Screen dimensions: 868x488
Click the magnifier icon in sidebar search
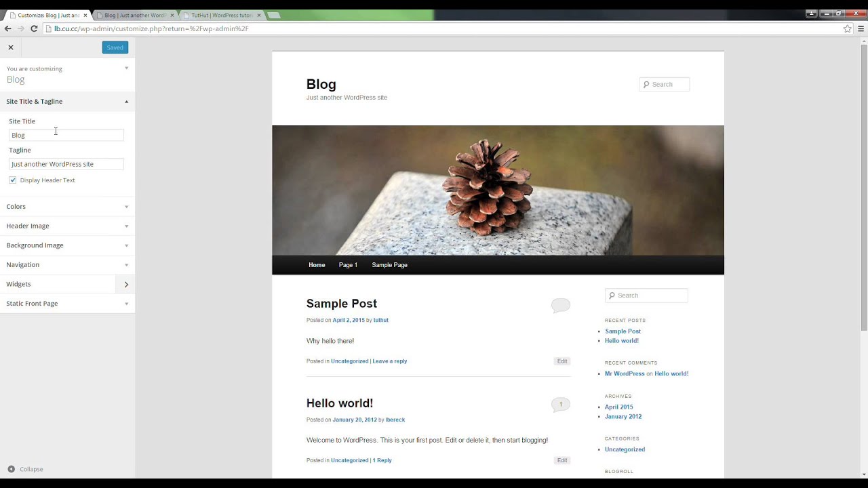(x=612, y=296)
